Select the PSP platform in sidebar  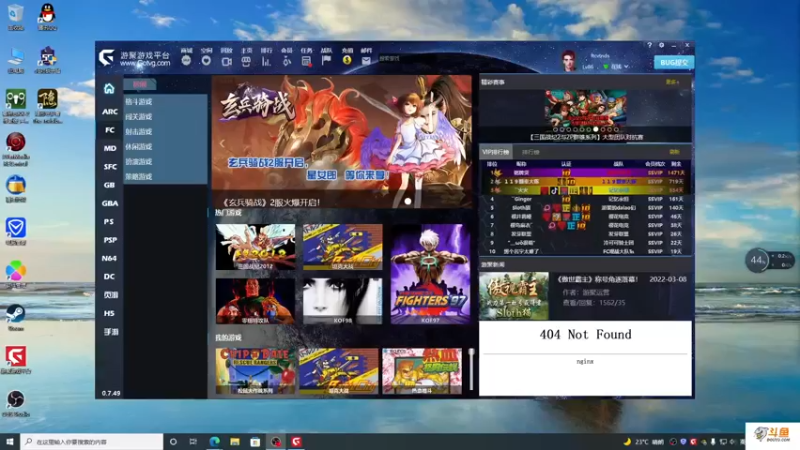(109, 240)
